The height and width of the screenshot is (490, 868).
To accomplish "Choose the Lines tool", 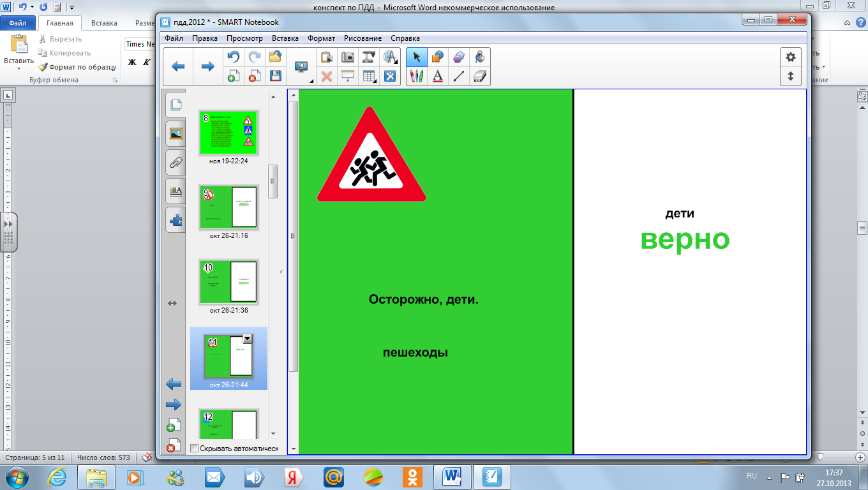I will click(459, 76).
